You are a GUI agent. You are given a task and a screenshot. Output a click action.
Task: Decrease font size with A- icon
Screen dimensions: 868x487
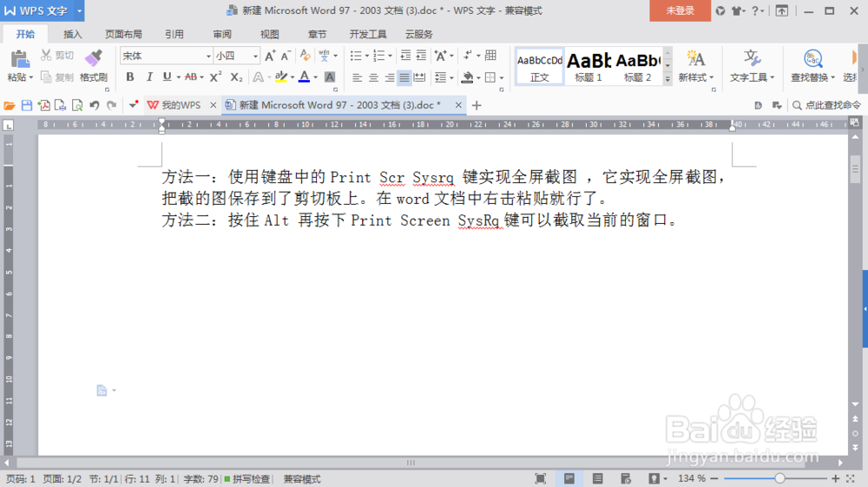(286, 56)
